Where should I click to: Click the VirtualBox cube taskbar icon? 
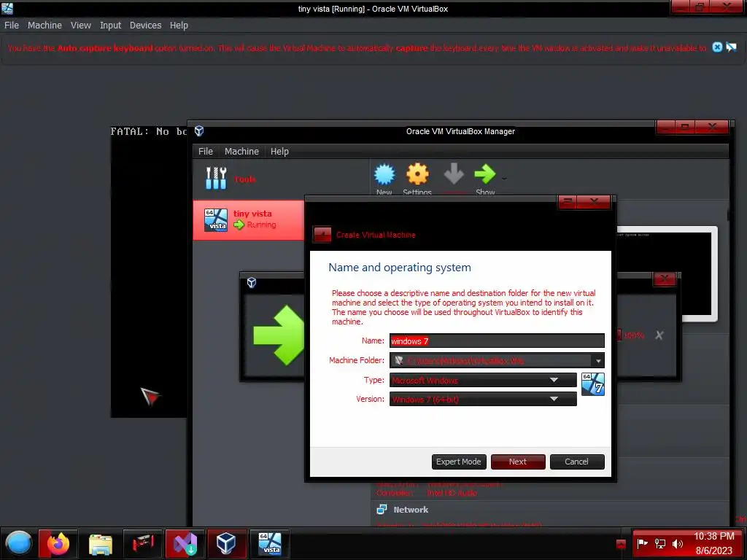[227, 543]
